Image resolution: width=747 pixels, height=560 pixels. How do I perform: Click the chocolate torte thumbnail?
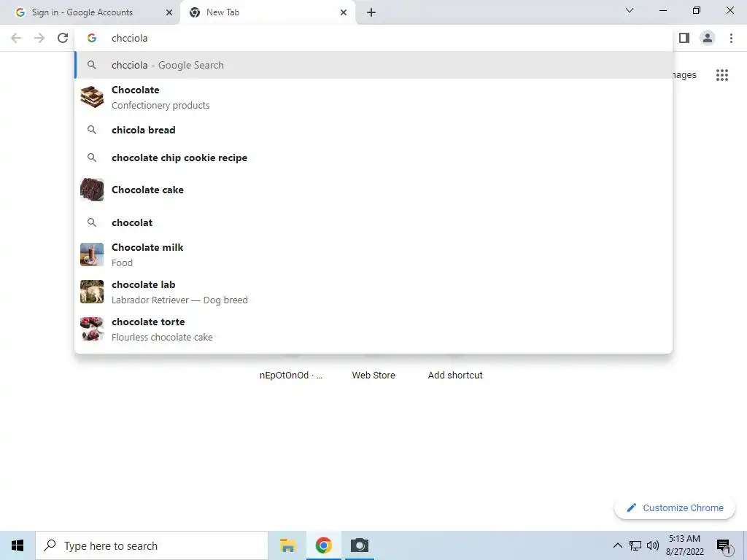click(x=92, y=329)
